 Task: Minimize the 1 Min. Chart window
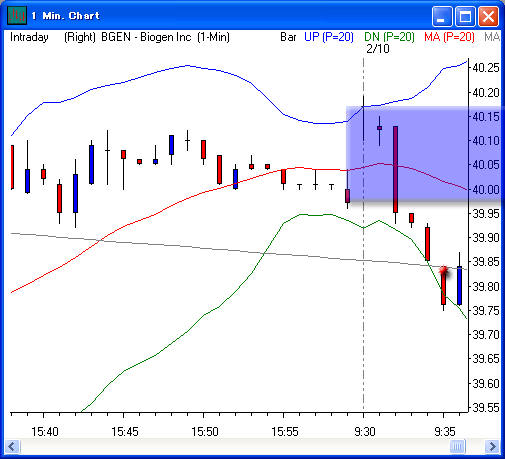click(x=442, y=16)
